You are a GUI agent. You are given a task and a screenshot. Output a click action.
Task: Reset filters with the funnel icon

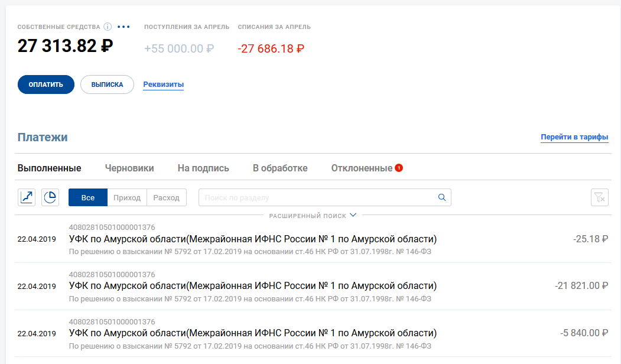pyautogui.click(x=599, y=197)
